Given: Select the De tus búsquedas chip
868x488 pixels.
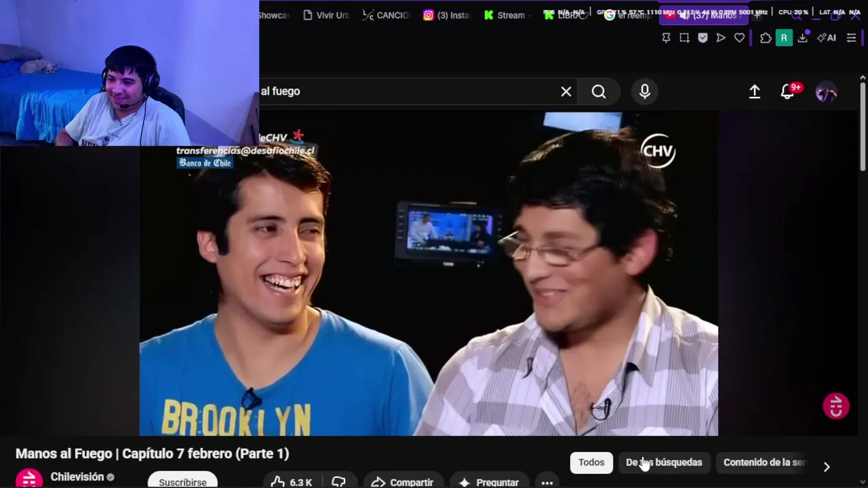Looking at the screenshot, I should (x=664, y=462).
